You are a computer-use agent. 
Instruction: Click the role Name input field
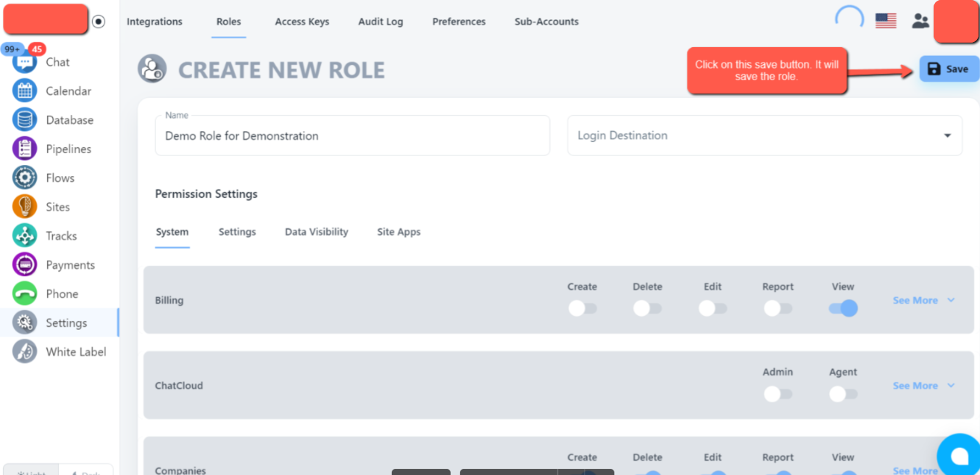(x=352, y=136)
